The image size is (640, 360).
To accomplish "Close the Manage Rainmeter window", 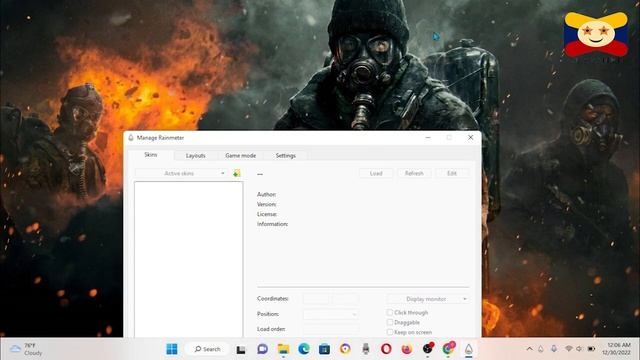I will [470, 138].
